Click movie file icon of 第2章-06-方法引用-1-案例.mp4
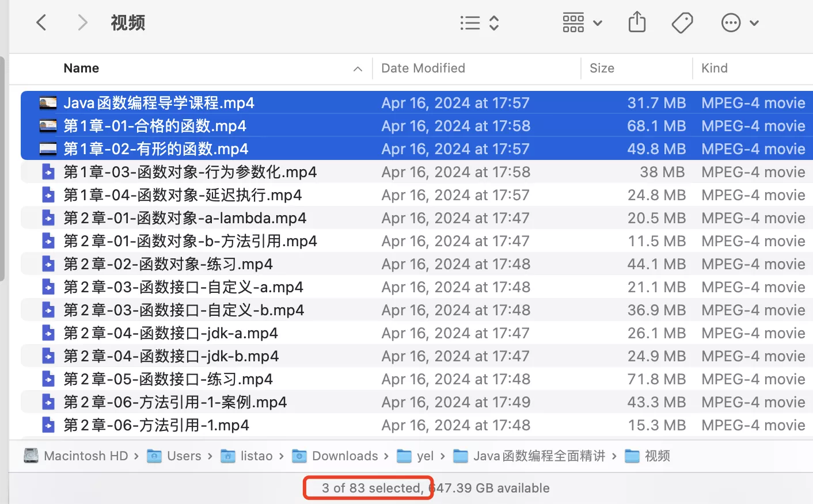This screenshot has height=504, width=813. (48, 402)
